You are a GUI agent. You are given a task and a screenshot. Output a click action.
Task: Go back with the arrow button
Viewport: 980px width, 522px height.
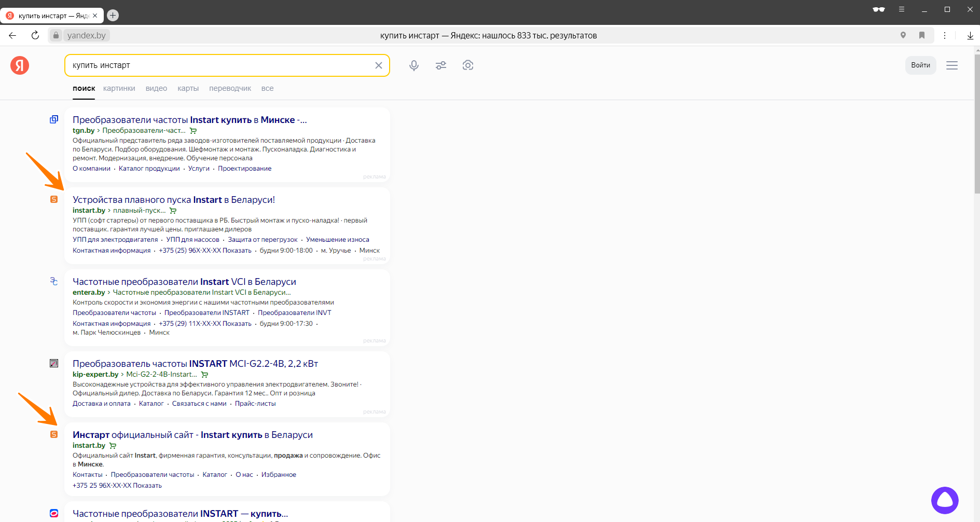pos(12,35)
